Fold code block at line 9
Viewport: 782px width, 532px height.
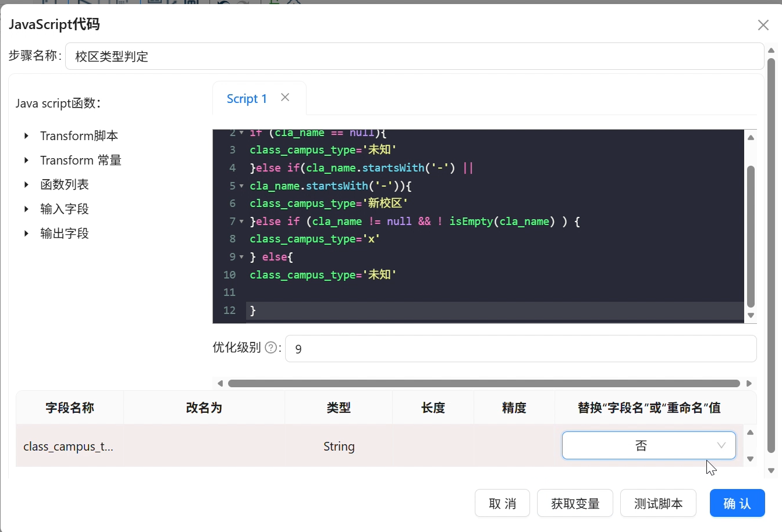(x=241, y=257)
